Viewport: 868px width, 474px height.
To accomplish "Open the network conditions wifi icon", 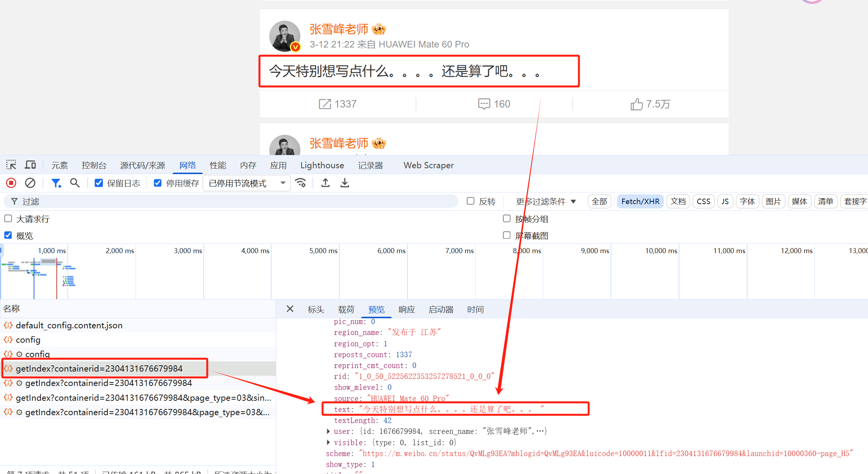I will tap(301, 183).
